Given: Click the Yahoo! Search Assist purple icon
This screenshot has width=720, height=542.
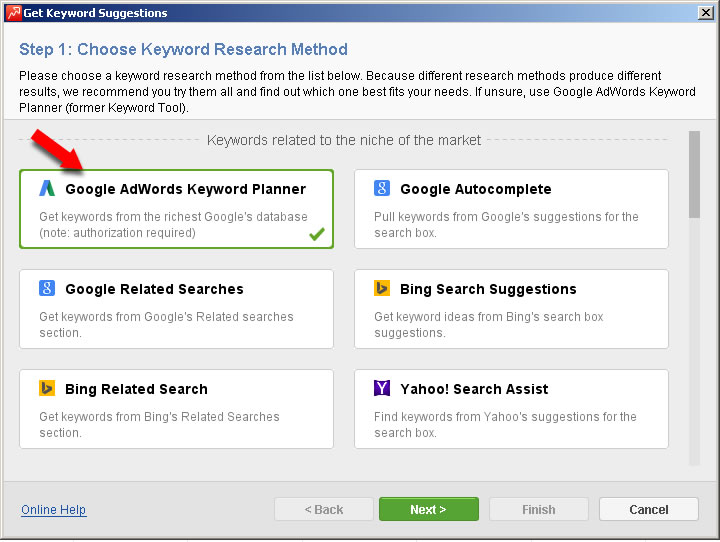Looking at the screenshot, I should pyautogui.click(x=382, y=388).
